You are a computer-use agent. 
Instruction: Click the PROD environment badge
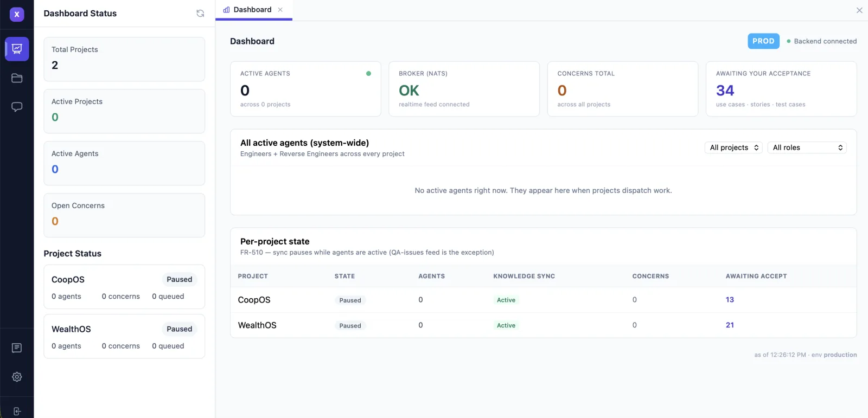pos(763,41)
